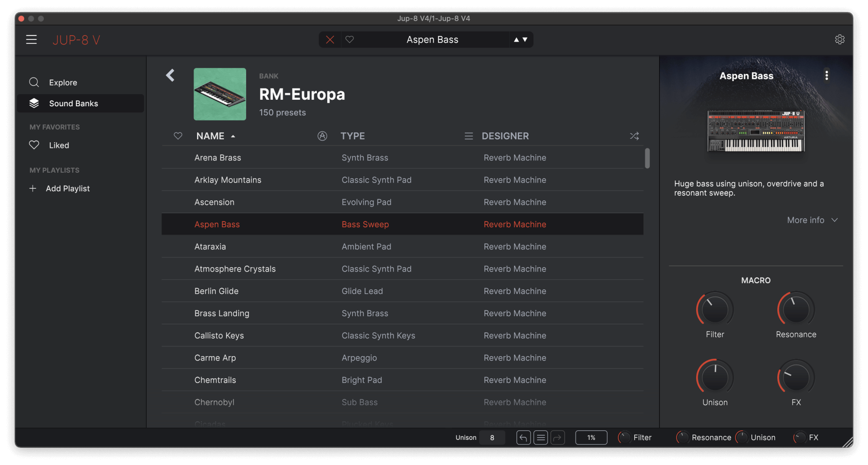The image size is (868, 465).
Task: Toggle like heart next to preset name
Action: point(349,39)
